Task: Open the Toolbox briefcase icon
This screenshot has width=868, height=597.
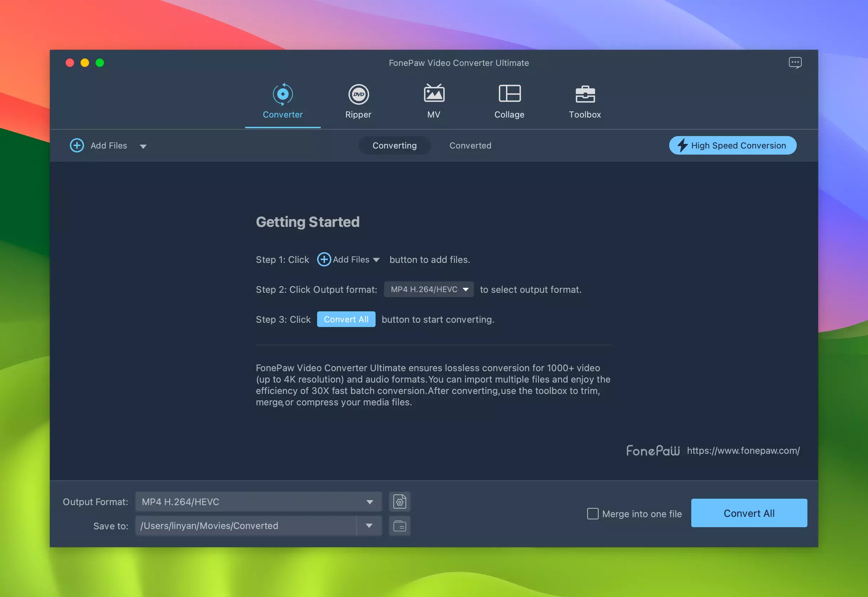Action: coord(585,94)
